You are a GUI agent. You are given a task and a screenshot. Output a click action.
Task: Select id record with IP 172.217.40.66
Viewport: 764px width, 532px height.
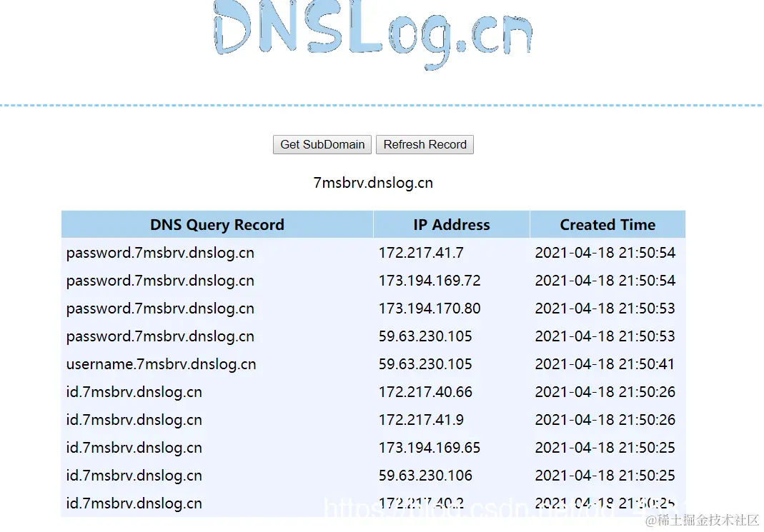tap(134, 392)
